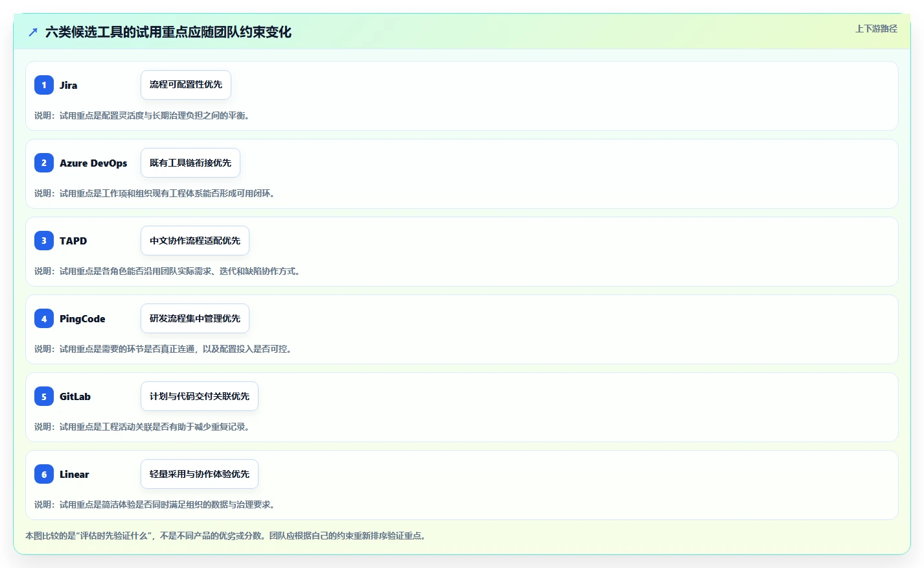Viewport: 924px width, 568px height.
Task: Select the 流程可配置性优先 tag
Action: (x=186, y=85)
